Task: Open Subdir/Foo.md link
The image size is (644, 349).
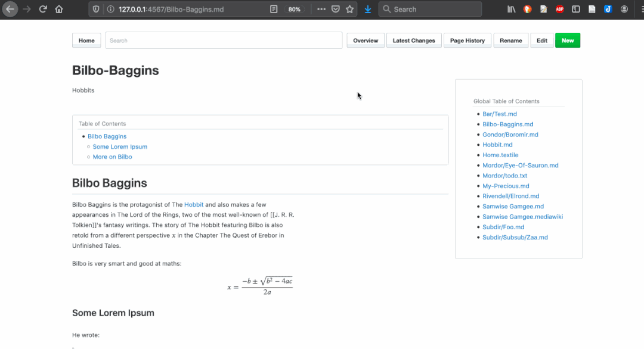Action: coord(503,227)
